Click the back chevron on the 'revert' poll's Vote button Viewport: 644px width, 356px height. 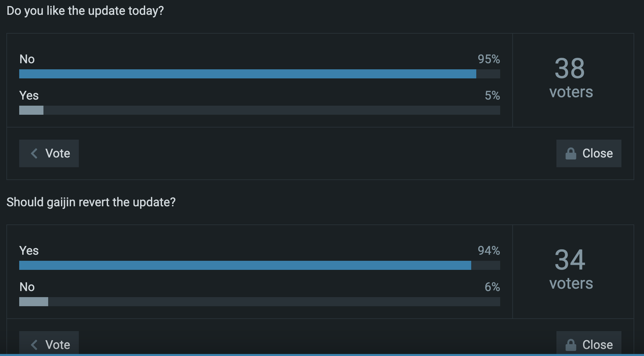(34, 345)
